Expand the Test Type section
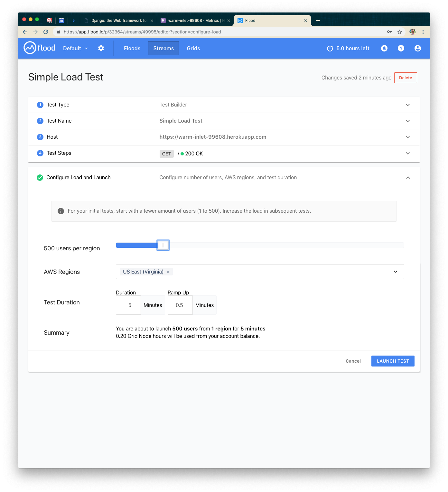The image size is (448, 492). point(407,105)
